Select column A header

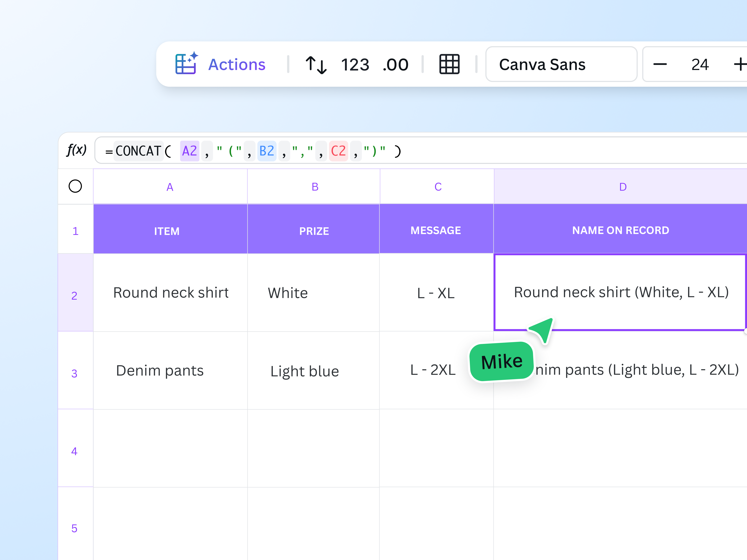coord(170,186)
